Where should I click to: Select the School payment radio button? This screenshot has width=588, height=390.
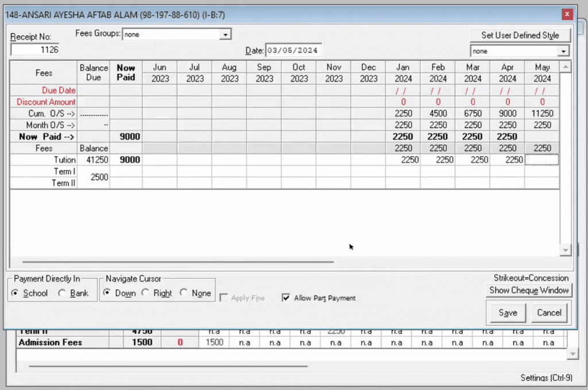pos(16,293)
